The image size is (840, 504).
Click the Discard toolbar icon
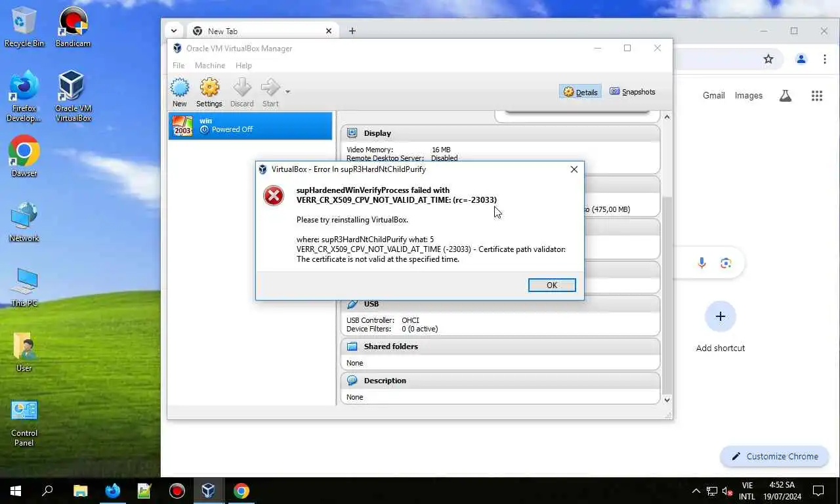pos(242,93)
